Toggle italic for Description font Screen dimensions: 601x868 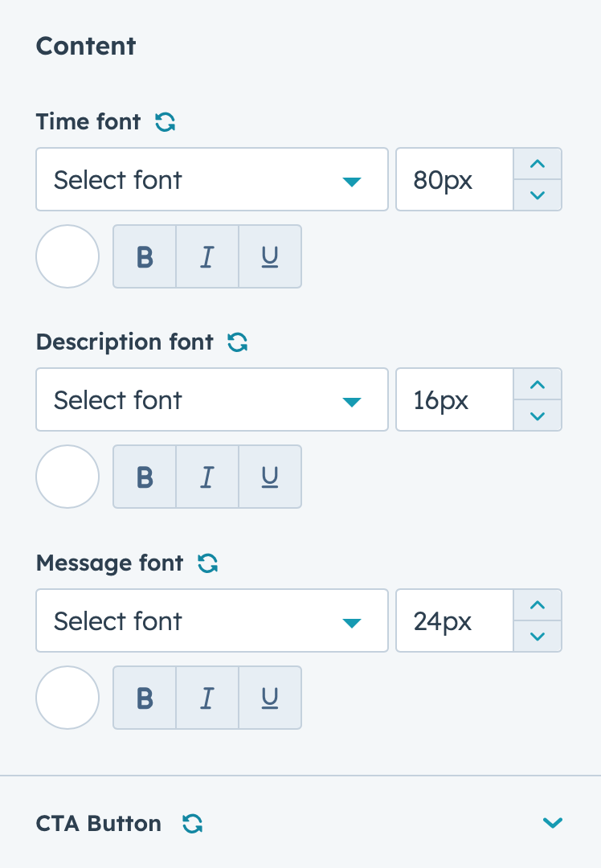click(207, 477)
